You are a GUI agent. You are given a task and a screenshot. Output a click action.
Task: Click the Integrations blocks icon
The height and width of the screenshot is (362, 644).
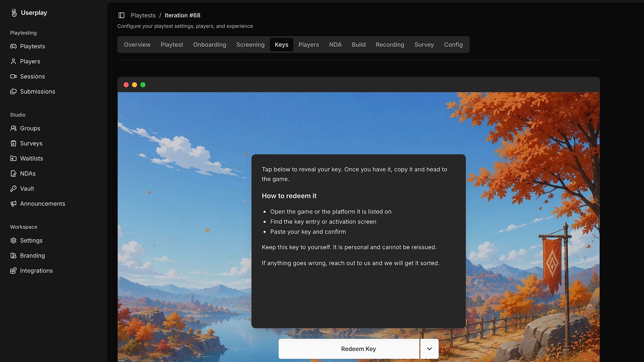click(x=13, y=271)
